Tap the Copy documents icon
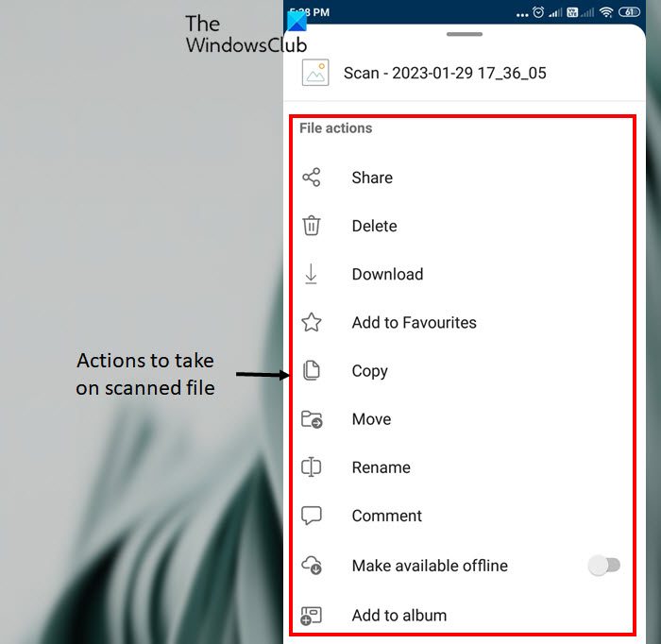Screen dimensions: 661x644 click(312, 371)
